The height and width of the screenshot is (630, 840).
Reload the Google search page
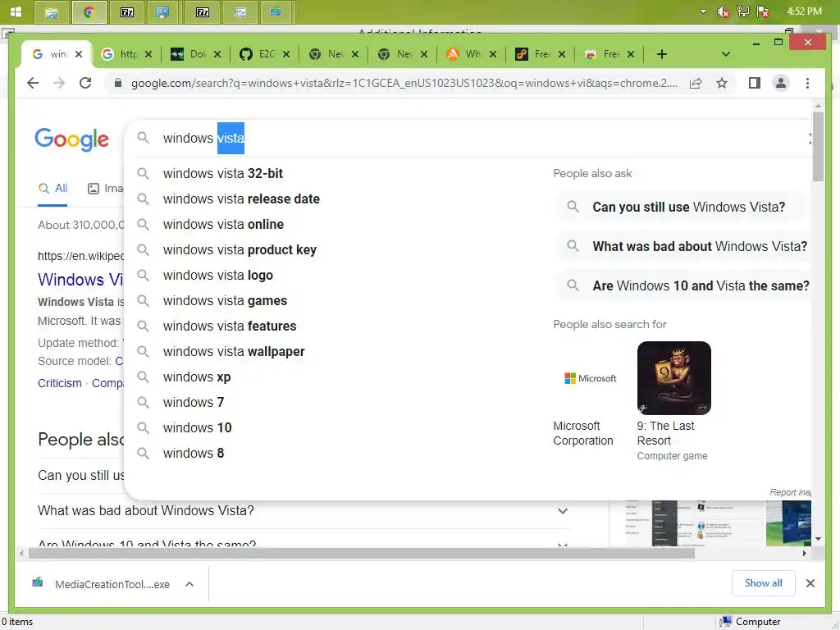[85, 83]
